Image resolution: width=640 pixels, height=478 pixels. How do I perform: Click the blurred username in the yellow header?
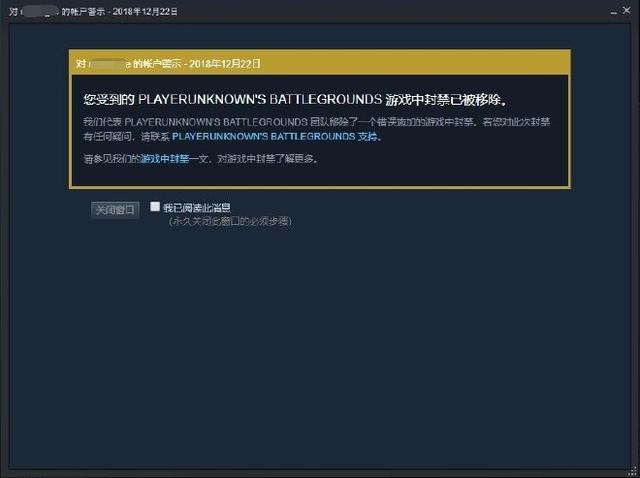click(109, 64)
